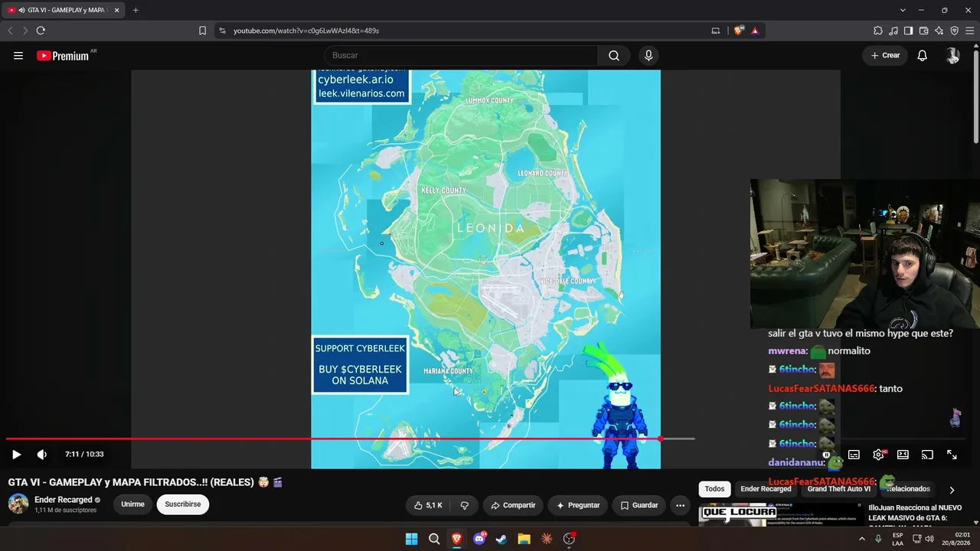Click the Suscribirse button
Screen dimensions: 980x551
183,504
